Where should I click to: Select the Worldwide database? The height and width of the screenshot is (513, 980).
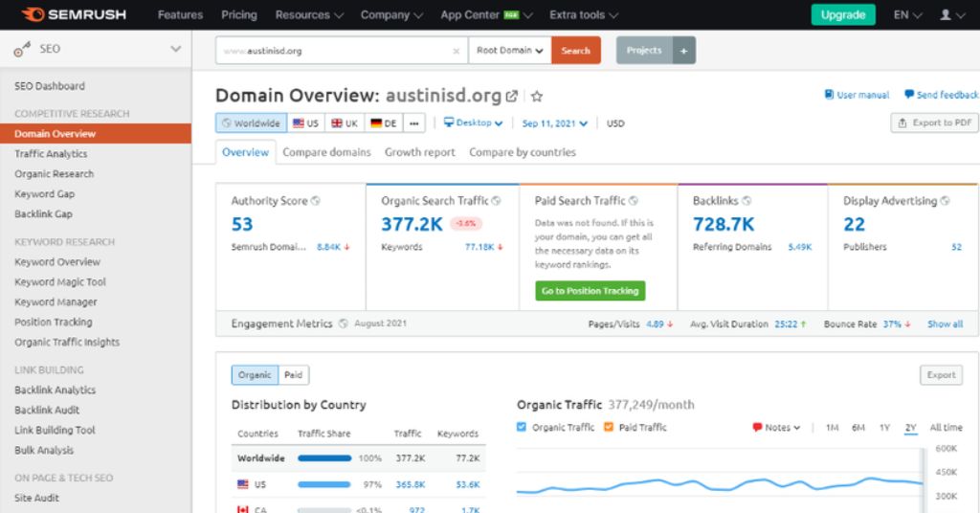click(x=252, y=123)
